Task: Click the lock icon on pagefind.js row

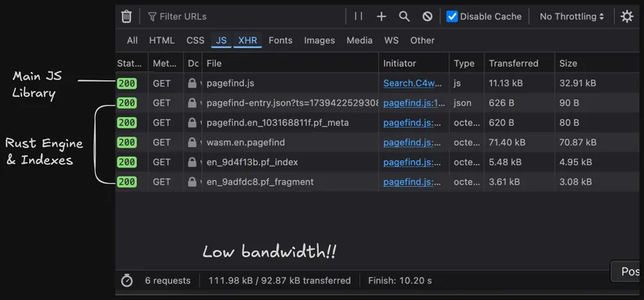Action: (192, 83)
